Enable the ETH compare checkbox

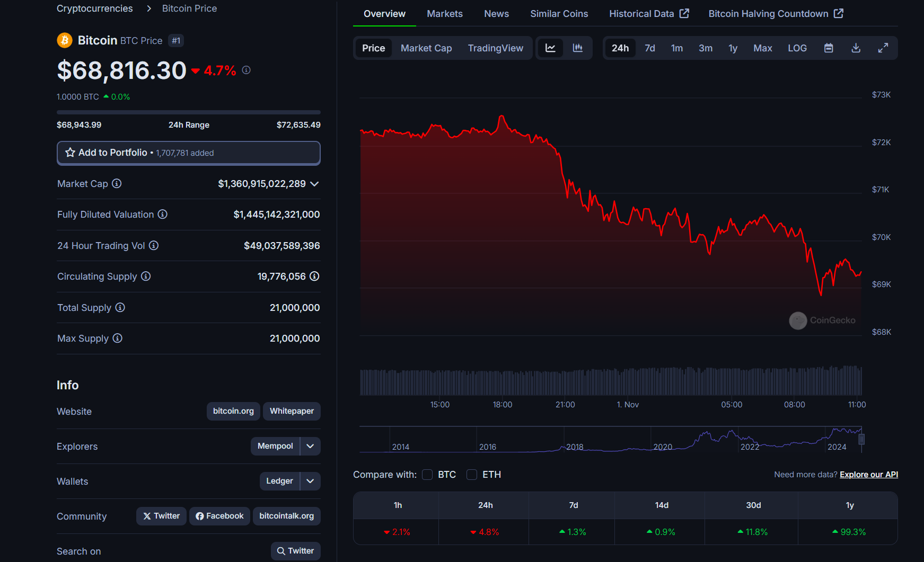click(472, 475)
